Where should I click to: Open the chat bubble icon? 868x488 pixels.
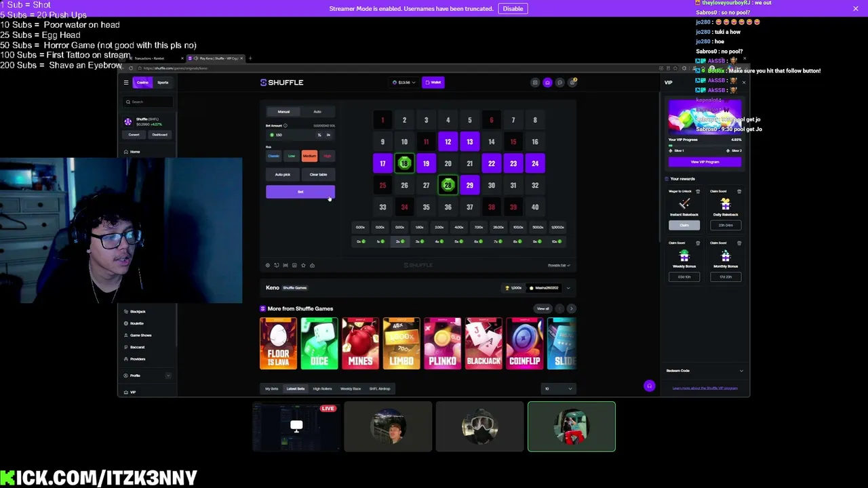coord(559,83)
